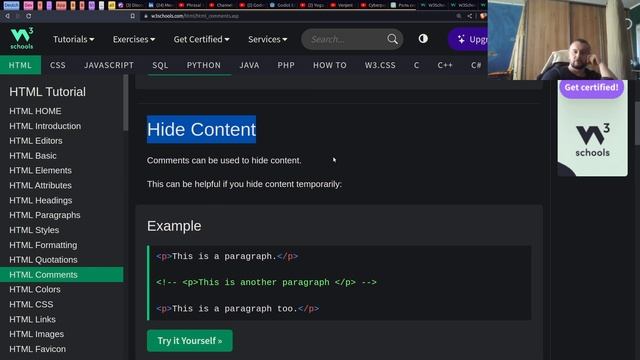Select the C++ tab
Screen dimensions: 640x360
445,65
